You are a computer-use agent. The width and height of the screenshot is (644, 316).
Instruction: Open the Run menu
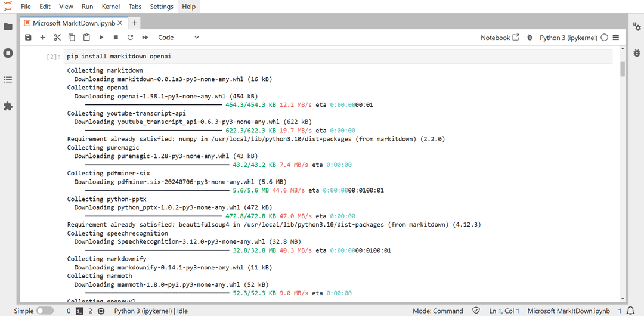tap(88, 7)
